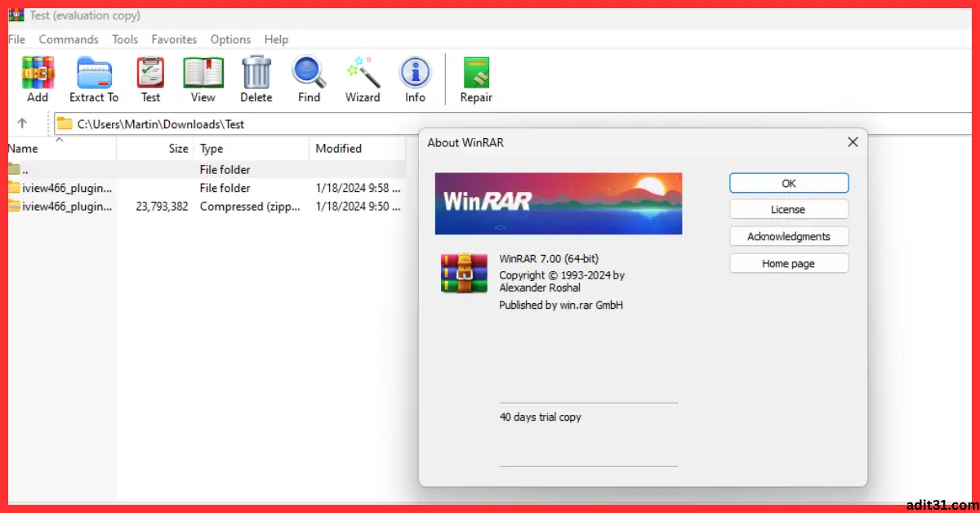This screenshot has width=980, height=513.
Task: Click the zipped iview466_plugin archive icon
Action: click(14, 207)
